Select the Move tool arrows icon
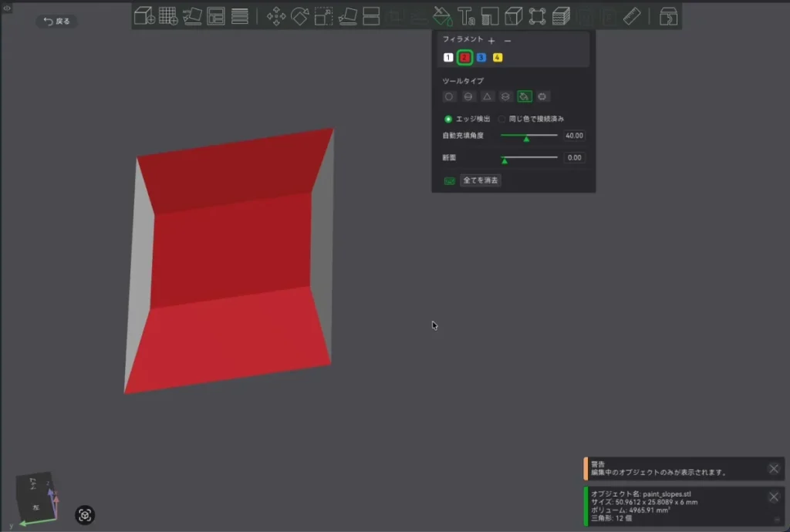790x532 pixels. (276, 16)
